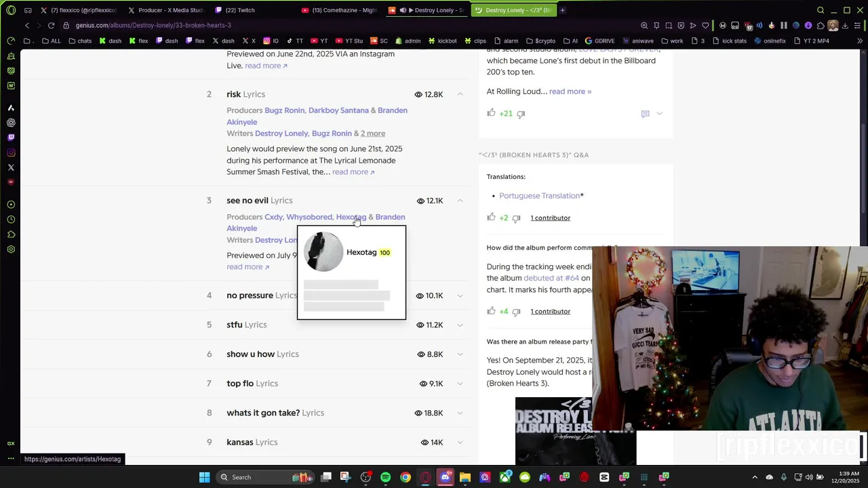Open Opera menu logo at top left
This screenshot has height=488, width=868.
pos(11,10)
